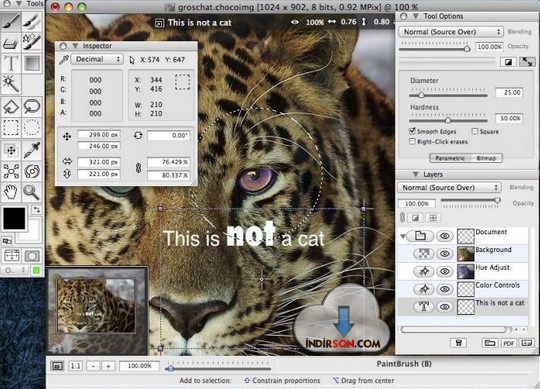
Task: Select the effects brush with stars
Action: tap(32, 42)
